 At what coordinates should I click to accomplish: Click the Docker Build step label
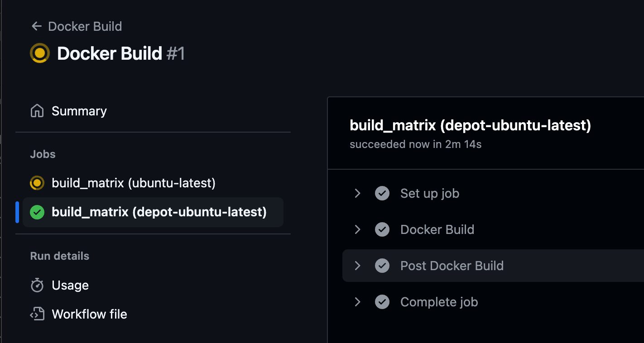coord(437,229)
